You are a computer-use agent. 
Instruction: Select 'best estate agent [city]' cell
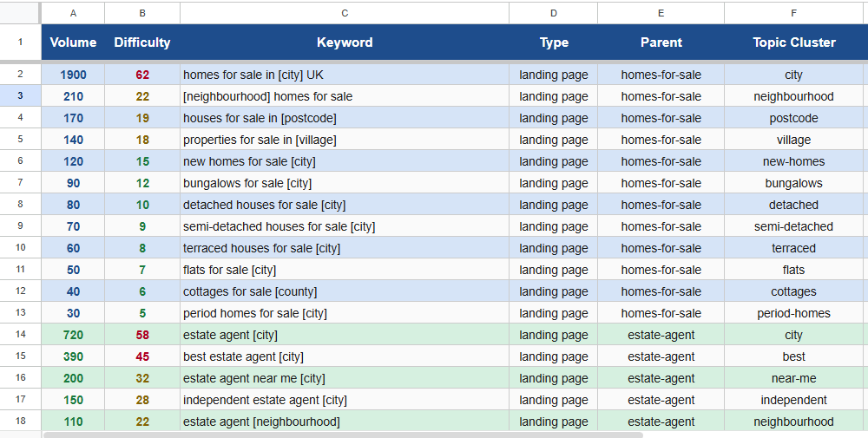point(345,356)
